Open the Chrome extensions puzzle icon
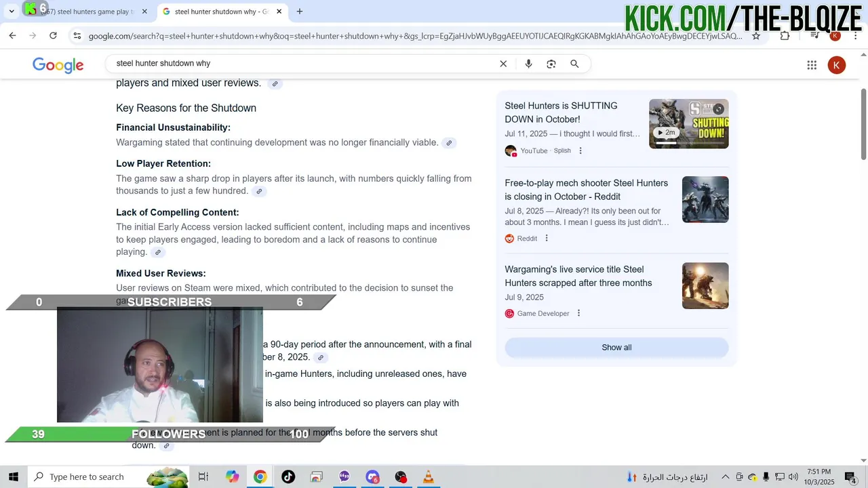Image resolution: width=868 pixels, height=488 pixels. 785,36
